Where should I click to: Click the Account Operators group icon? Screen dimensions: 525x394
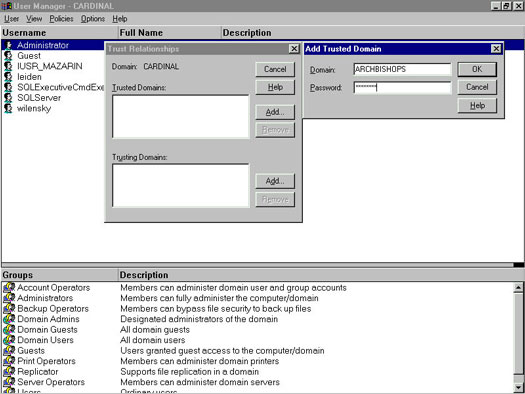tap(9, 288)
